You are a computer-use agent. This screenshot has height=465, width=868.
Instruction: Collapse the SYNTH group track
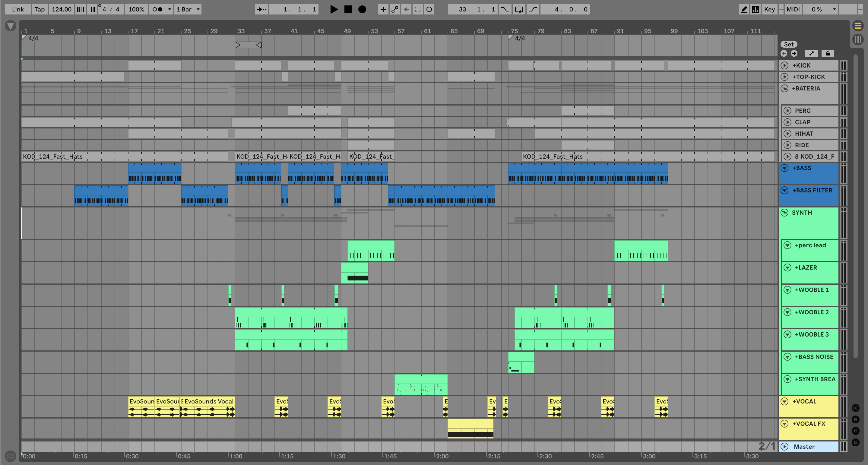coord(784,213)
